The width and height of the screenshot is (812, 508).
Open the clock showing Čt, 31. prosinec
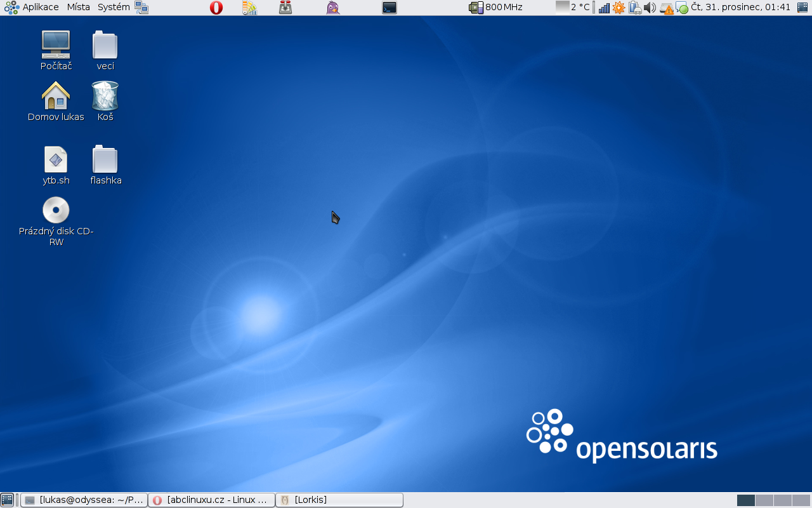(x=741, y=7)
